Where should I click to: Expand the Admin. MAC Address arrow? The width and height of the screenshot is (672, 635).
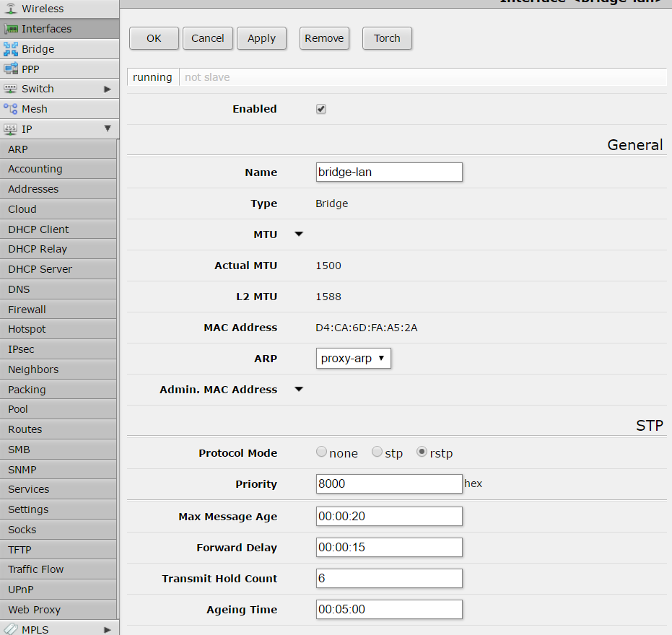tap(299, 390)
